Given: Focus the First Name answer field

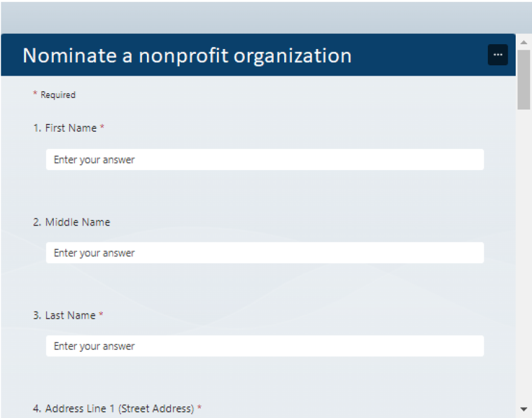Looking at the screenshot, I should 265,160.
